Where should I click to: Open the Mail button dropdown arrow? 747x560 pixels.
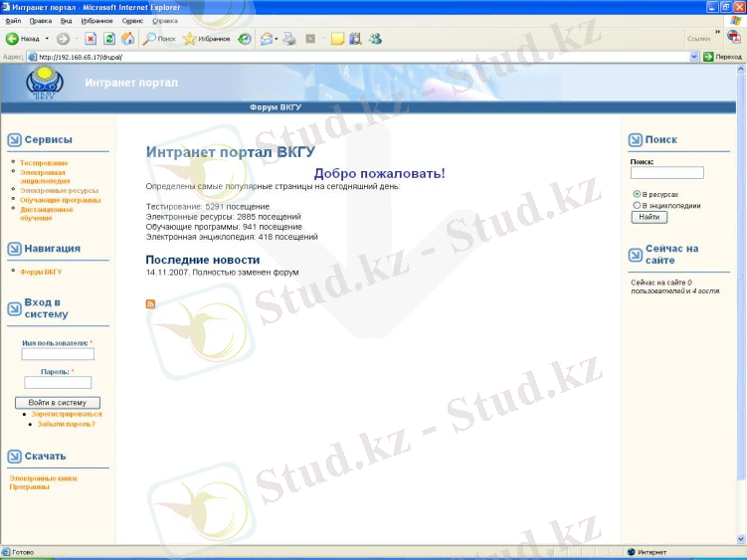pyautogui.click(x=277, y=39)
